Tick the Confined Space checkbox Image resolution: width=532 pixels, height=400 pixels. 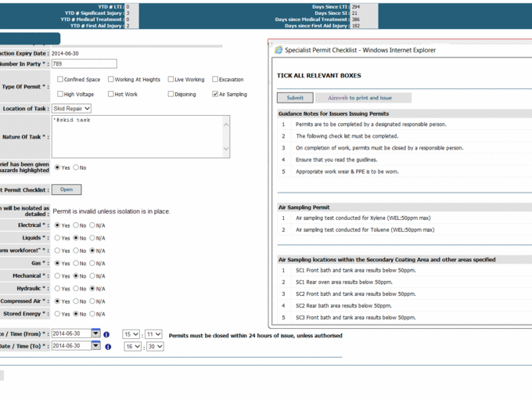(x=60, y=80)
